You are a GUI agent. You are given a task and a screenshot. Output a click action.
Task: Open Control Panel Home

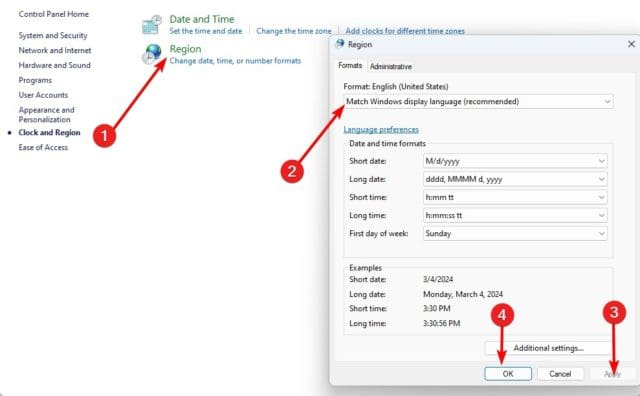[x=53, y=14]
